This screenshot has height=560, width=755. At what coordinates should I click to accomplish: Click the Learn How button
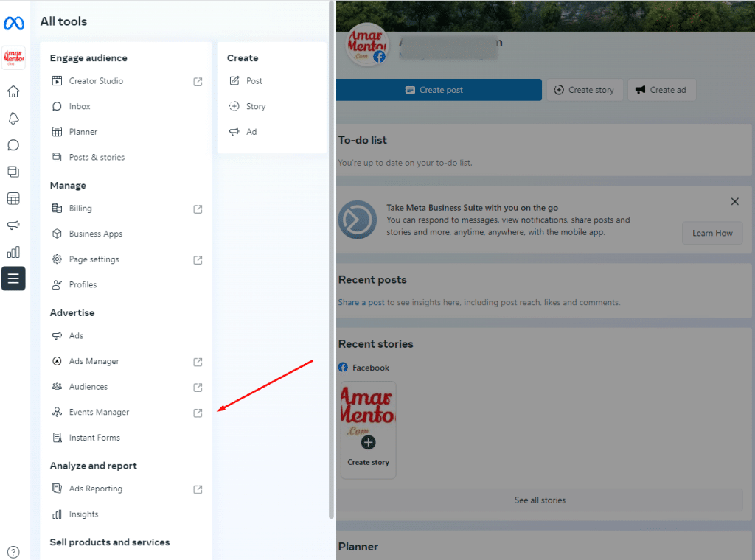(x=711, y=233)
